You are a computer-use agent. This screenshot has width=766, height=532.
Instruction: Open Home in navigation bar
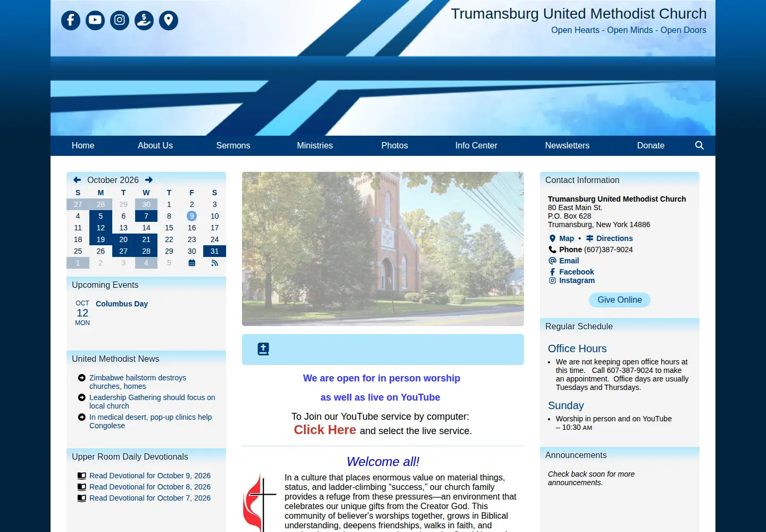83,145
